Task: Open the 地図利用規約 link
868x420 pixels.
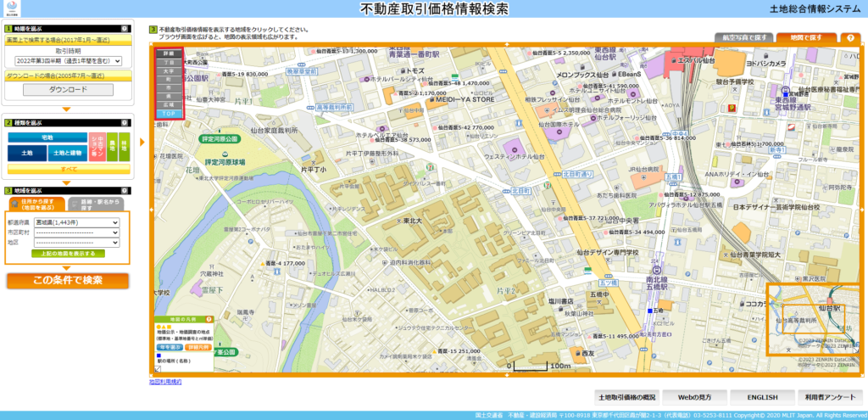Action: pos(165,382)
